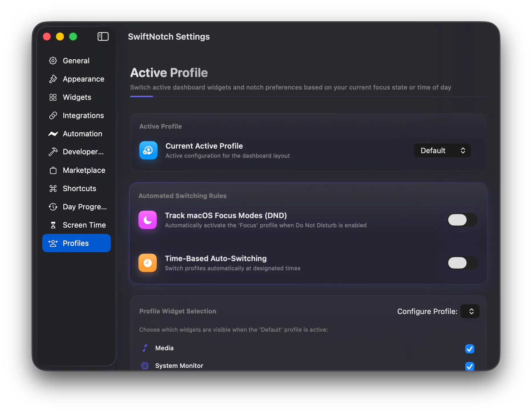532x413 pixels.
Task: Click the Media music note icon
Action: coord(145,348)
